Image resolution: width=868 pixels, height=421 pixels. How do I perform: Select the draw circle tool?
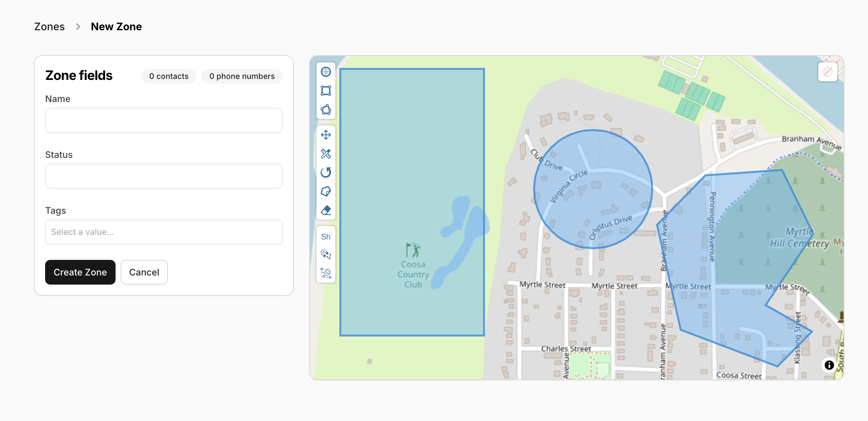326,72
